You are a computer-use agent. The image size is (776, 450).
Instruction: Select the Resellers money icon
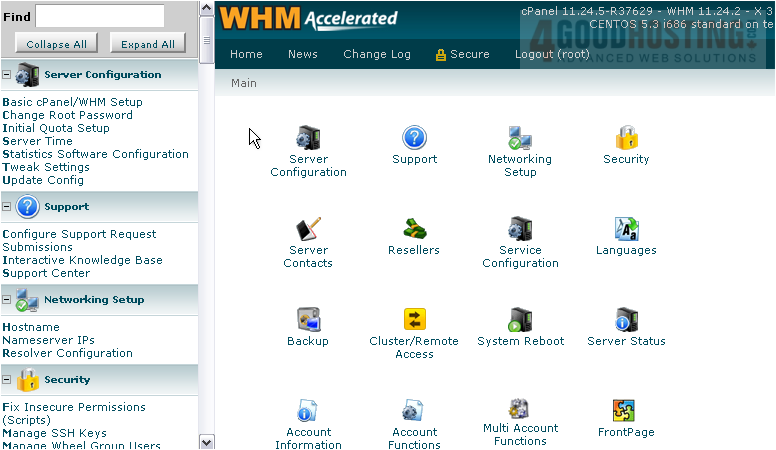tap(414, 229)
